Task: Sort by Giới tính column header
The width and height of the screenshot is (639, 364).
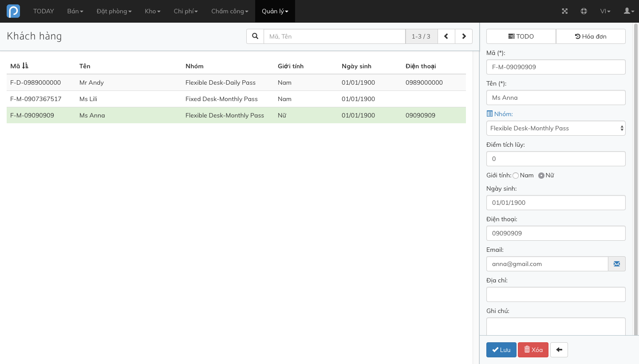Action: tap(291, 66)
